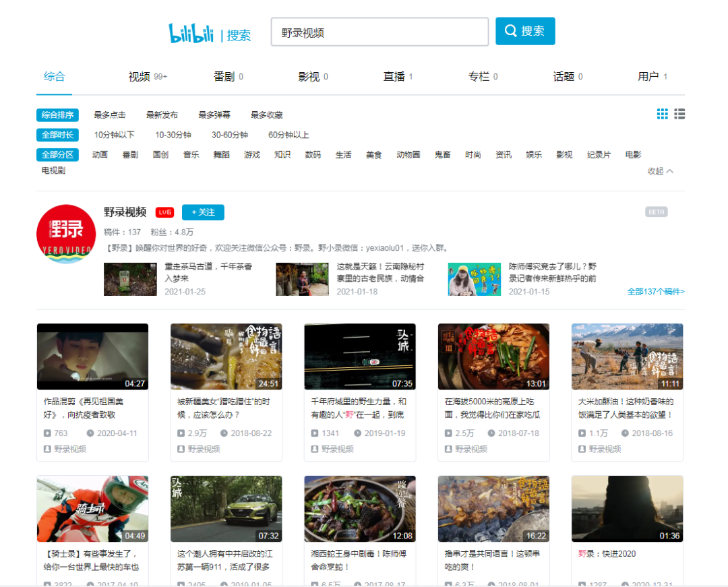This screenshot has height=587, width=728.
Task: Click play count icon beside 2.5万
Action: 448,433
